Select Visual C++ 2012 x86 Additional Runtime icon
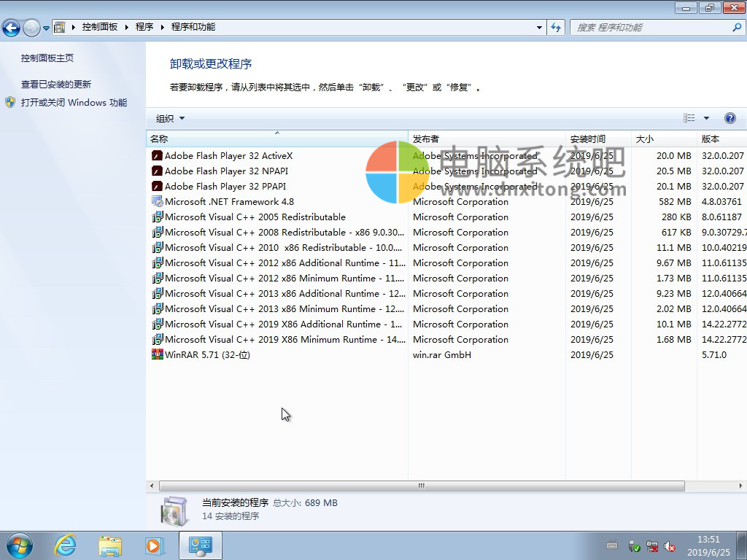This screenshot has width=747, height=560. pyautogui.click(x=157, y=262)
